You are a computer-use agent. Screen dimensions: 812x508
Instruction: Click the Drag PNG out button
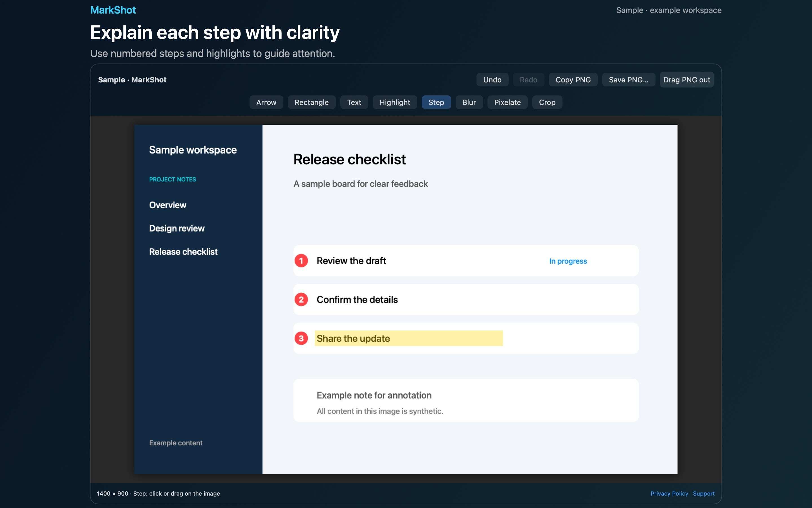click(x=687, y=80)
